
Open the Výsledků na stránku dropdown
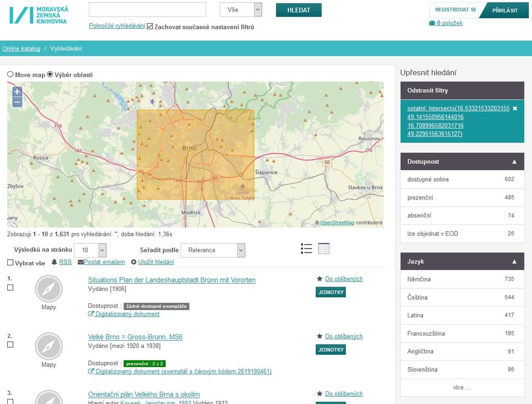[90, 250]
